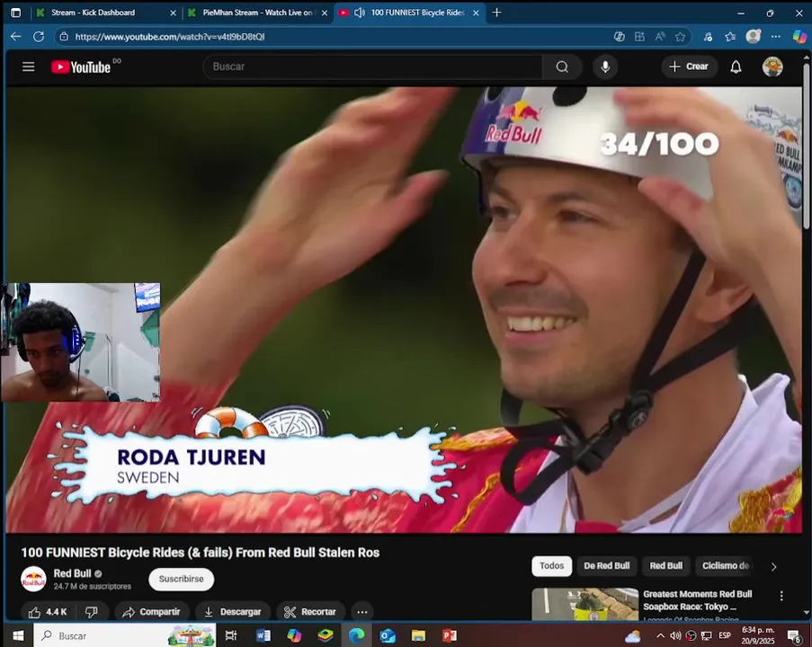Open YouTube notifications bell
Image resolution: width=812 pixels, height=647 pixels.
[x=736, y=66]
